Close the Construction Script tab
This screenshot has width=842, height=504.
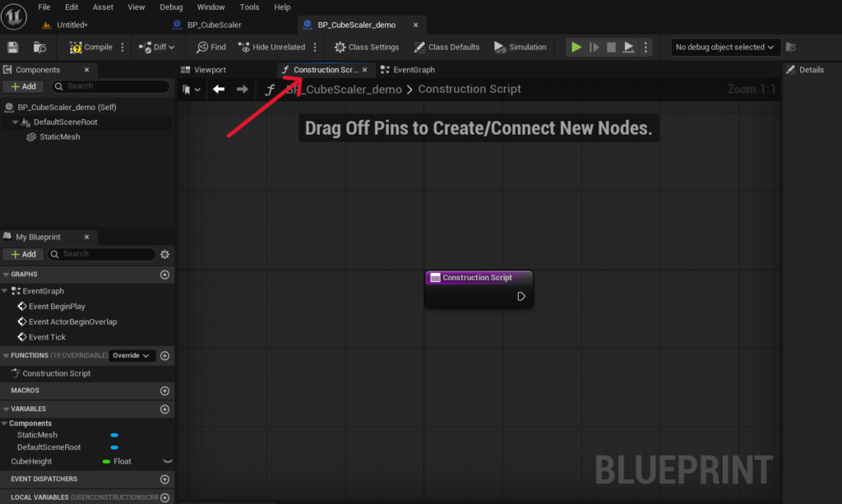point(364,70)
